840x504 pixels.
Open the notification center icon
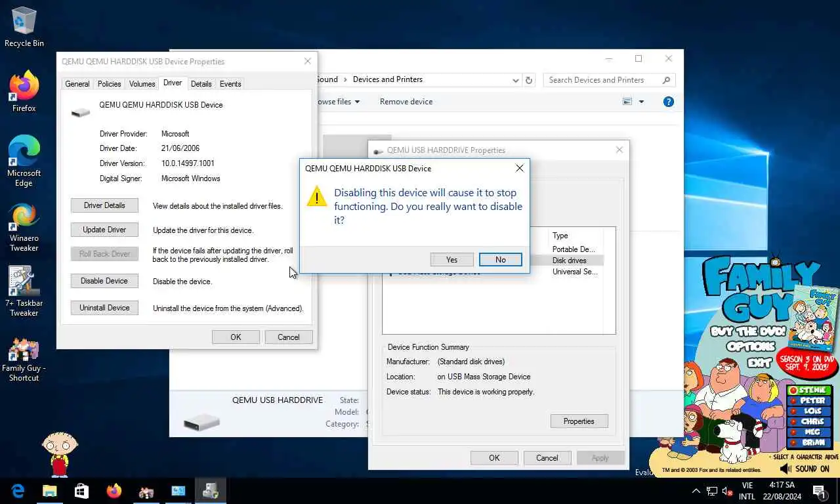[x=819, y=491]
